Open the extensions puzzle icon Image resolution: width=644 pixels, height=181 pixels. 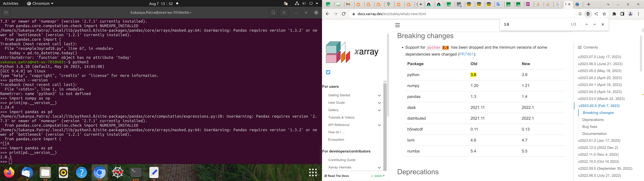(x=614, y=14)
